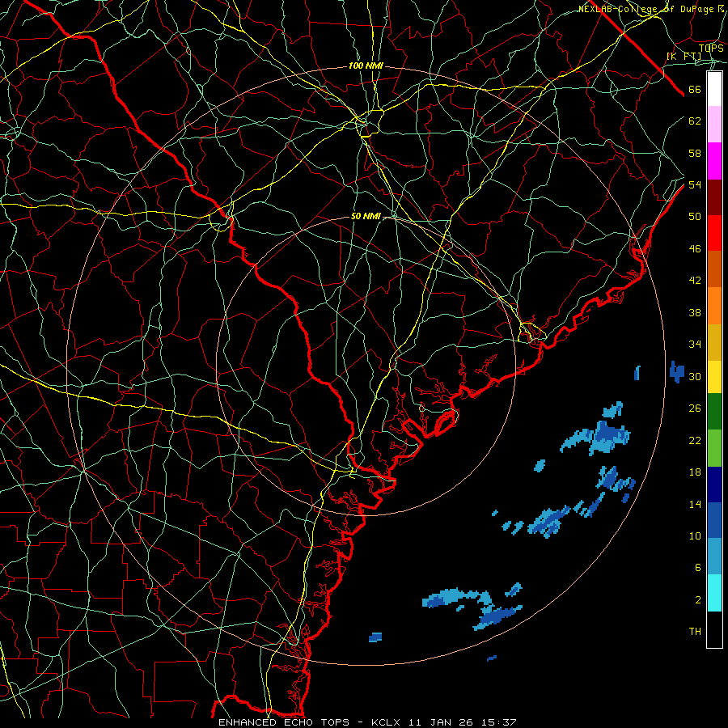Click the orange 38 kft legend swatch
Viewport: 728px width, 728px height.
pos(714,306)
